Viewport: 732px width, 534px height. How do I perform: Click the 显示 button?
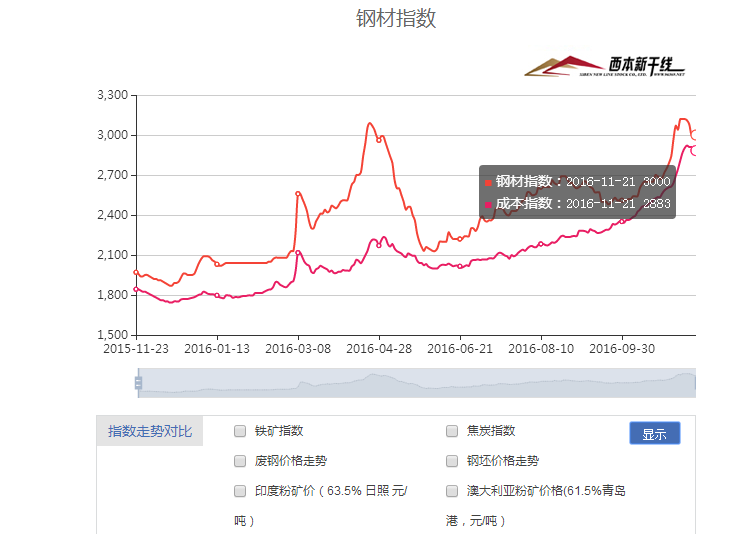655,433
